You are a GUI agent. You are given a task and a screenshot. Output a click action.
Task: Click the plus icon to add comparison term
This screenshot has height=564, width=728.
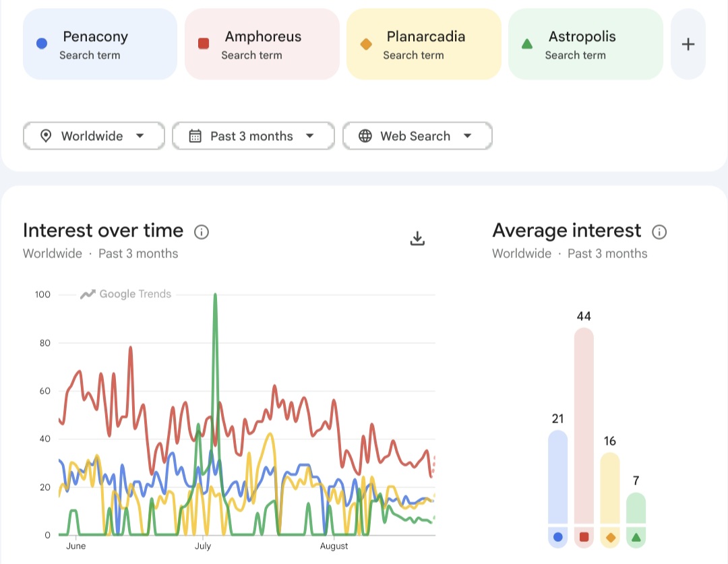pyautogui.click(x=688, y=44)
